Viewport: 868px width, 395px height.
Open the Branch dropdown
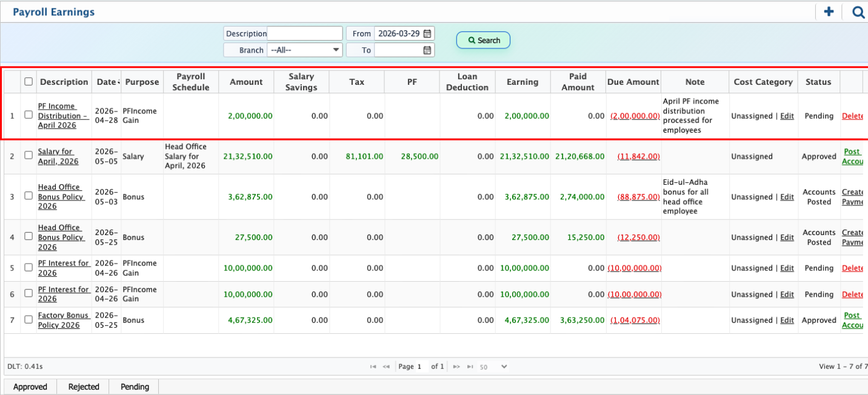pyautogui.click(x=305, y=50)
